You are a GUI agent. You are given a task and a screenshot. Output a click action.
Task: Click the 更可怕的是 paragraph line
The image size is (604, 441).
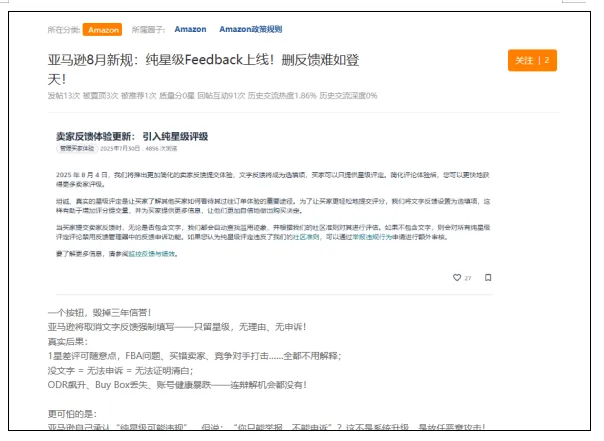click(73, 412)
